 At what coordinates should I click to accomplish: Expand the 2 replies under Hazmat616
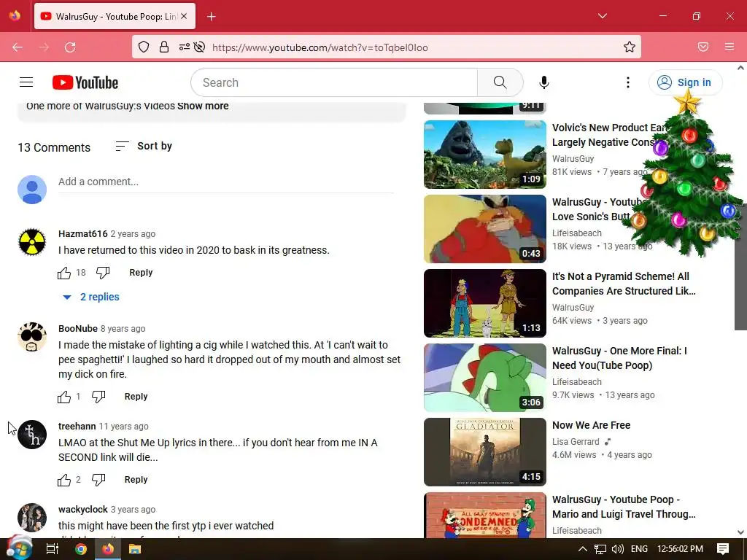pyautogui.click(x=91, y=297)
